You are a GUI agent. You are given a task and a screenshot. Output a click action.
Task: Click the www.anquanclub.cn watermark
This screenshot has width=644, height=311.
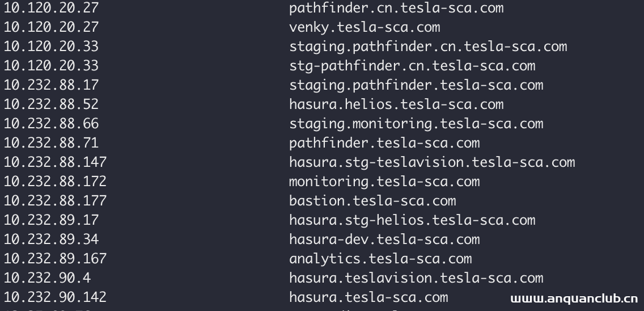(x=574, y=299)
